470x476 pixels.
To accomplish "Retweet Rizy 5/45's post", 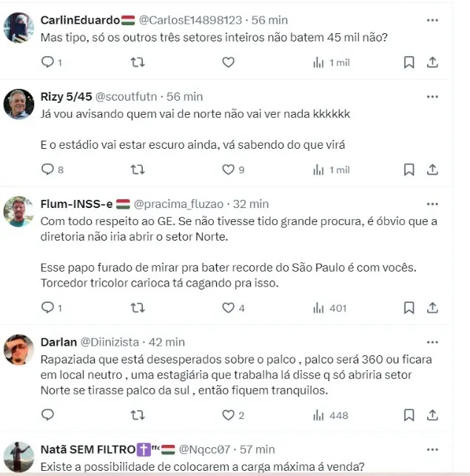I will pos(138,170).
